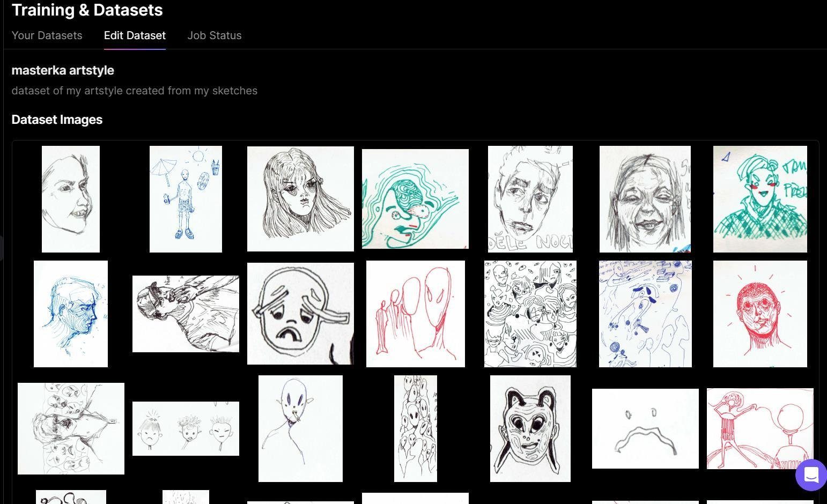
Task: Select the bear-eared mask drawing
Action: [x=530, y=429]
